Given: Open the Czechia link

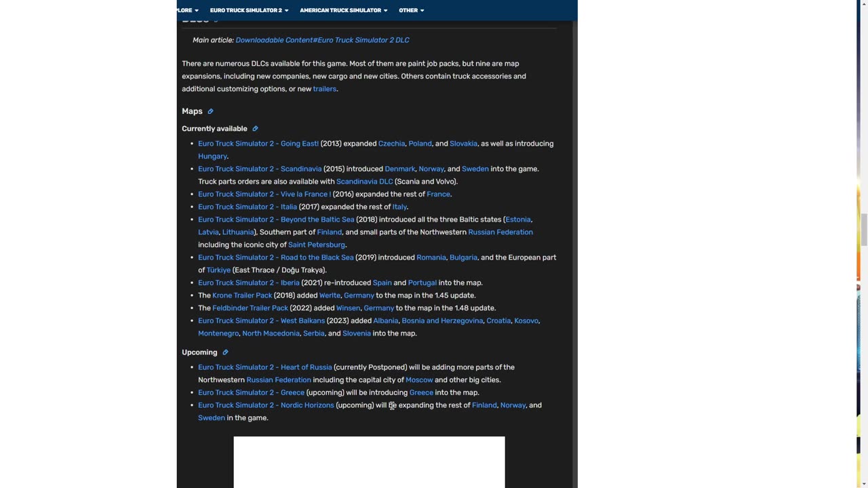Looking at the screenshot, I should pos(391,144).
